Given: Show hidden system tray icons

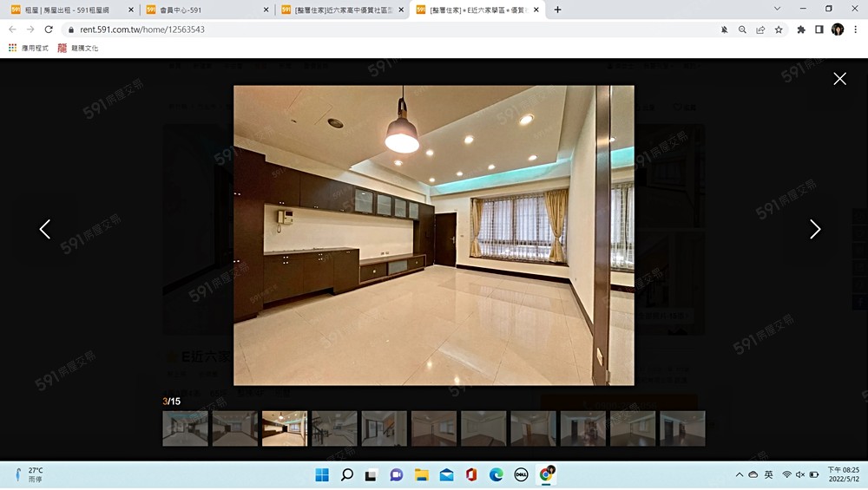Looking at the screenshot, I should pyautogui.click(x=739, y=474).
